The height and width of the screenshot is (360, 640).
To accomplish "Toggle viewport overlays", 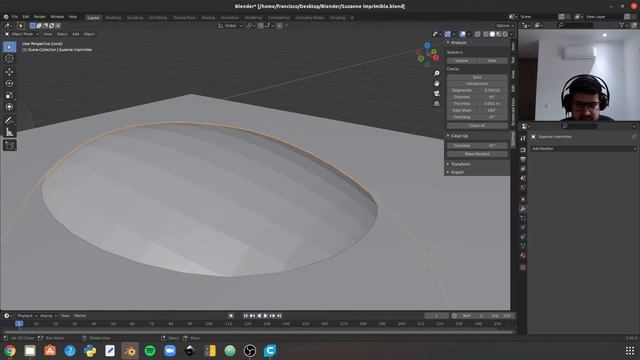I will 462,34.
